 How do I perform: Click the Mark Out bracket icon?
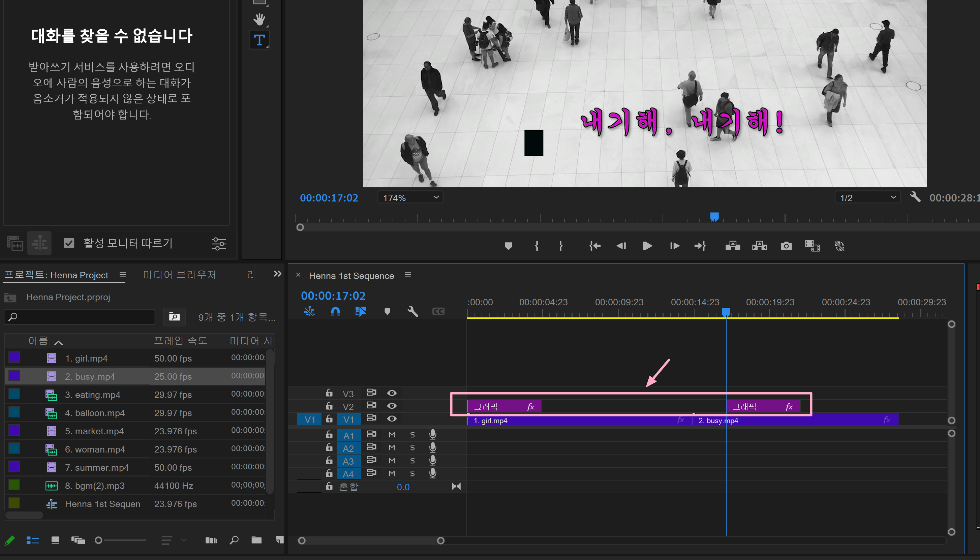[561, 246]
